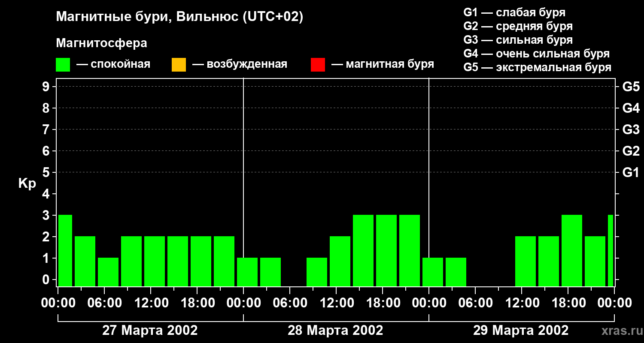Viewport: 644px width, 343px height.
Task: Click the 'G5' right-axis label
Action: pyautogui.click(x=631, y=87)
